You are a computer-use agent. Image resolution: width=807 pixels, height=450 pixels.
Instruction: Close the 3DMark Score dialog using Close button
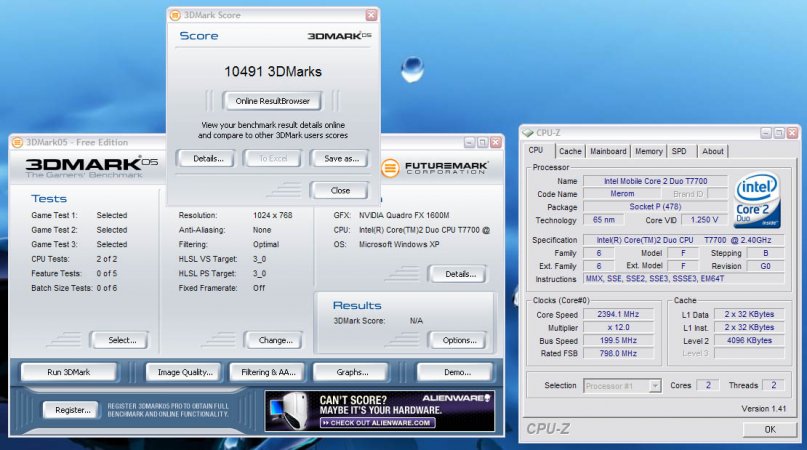340,191
